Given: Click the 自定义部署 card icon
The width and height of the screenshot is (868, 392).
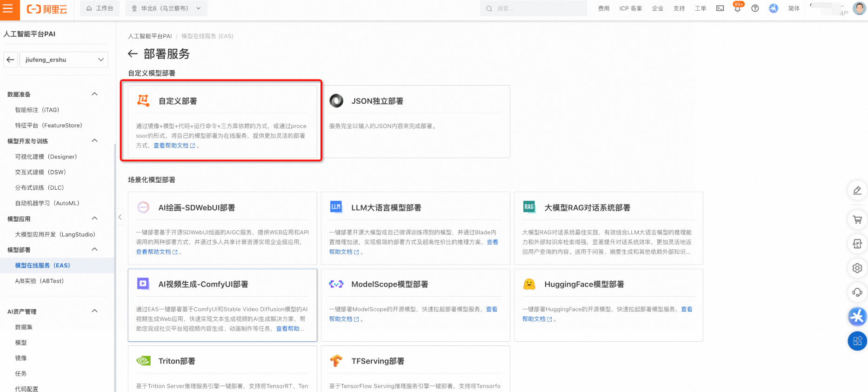Looking at the screenshot, I should (143, 100).
